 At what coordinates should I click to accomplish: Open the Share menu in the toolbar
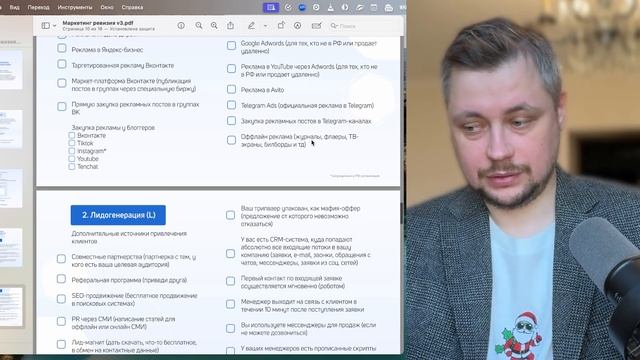coord(231,25)
